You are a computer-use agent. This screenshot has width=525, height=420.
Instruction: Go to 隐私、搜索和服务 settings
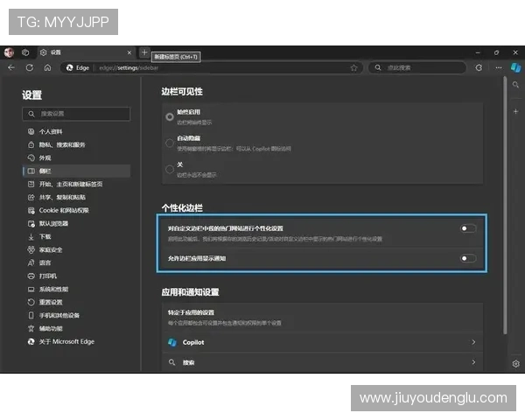coord(61,144)
